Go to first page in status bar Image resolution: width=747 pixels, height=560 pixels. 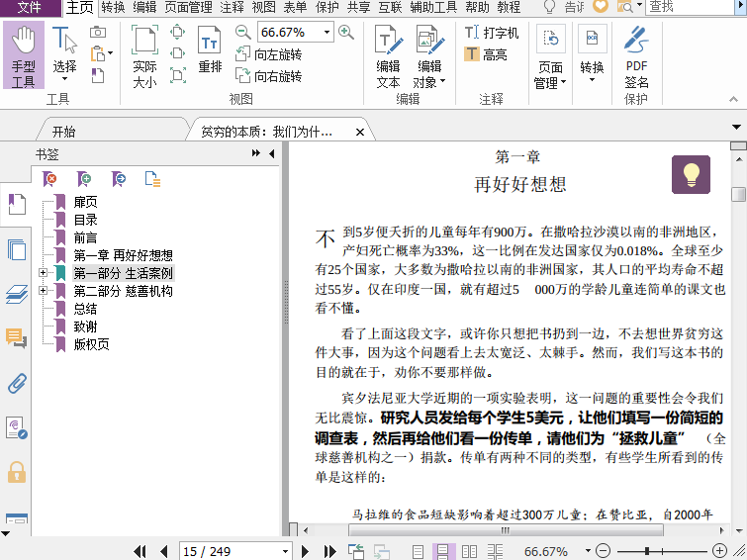[140, 551]
